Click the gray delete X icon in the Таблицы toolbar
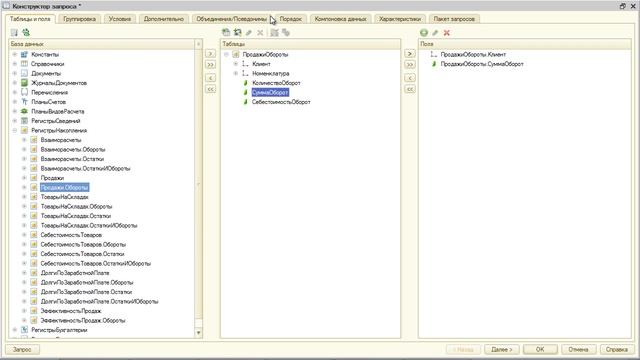 coord(260,33)
